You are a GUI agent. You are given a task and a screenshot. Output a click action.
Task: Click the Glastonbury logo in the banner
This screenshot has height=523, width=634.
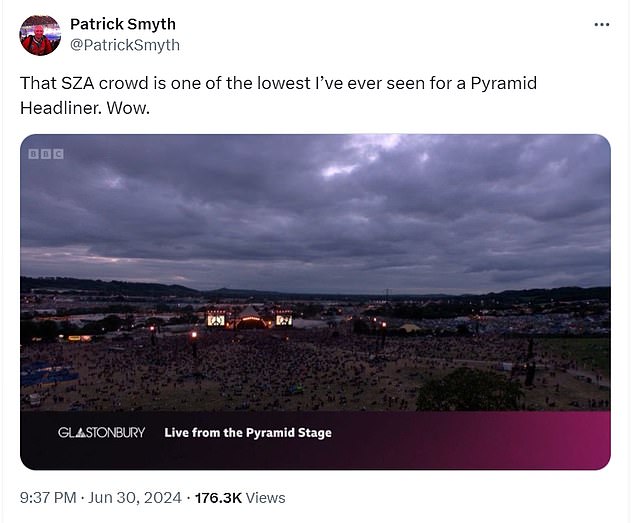click(101, 433)
